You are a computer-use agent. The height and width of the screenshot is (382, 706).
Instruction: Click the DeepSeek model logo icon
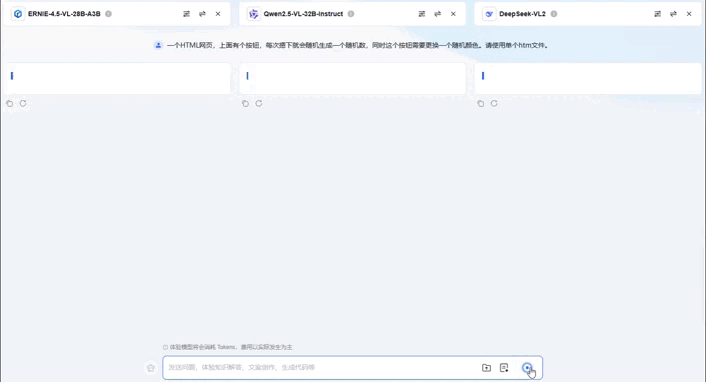[489, 14]
